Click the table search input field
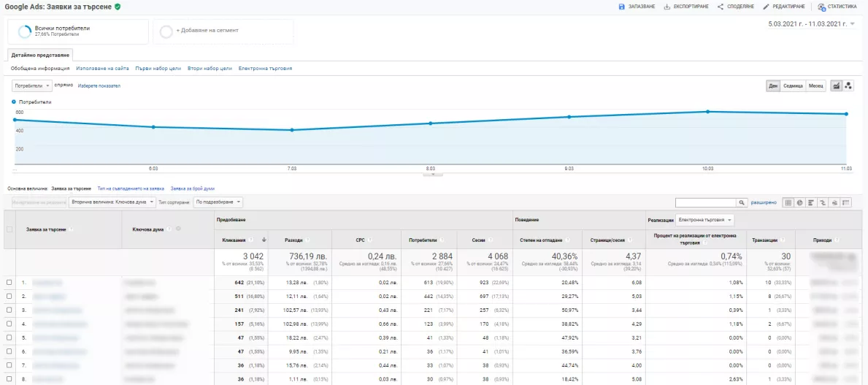 coord(706,203)
